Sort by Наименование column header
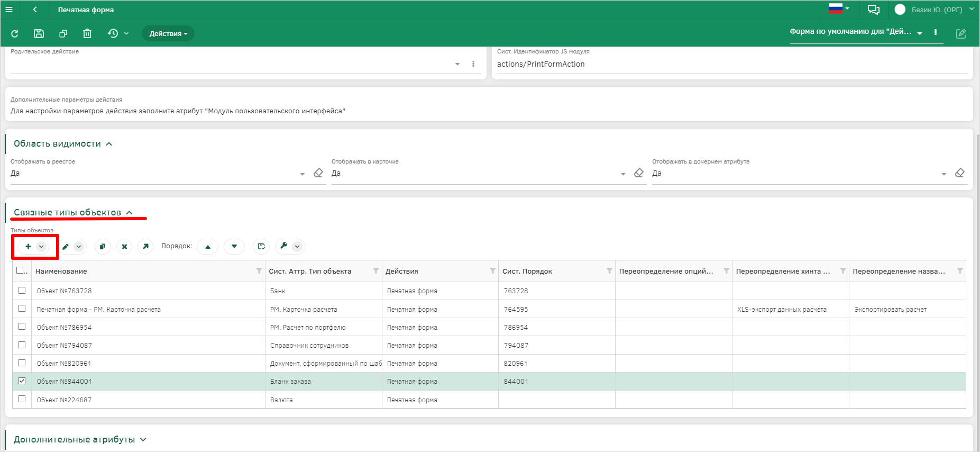The image size is (980, 452). (x=61, y=272)
